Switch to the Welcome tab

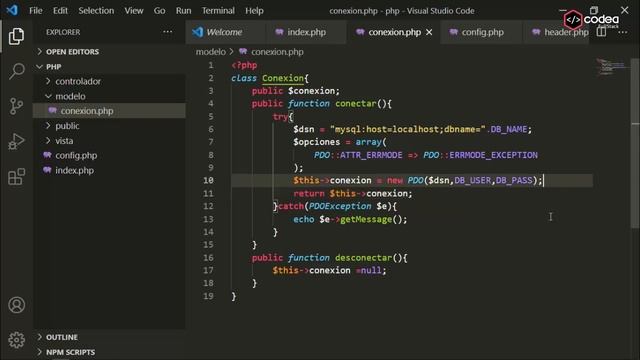[x=226, y=32]
